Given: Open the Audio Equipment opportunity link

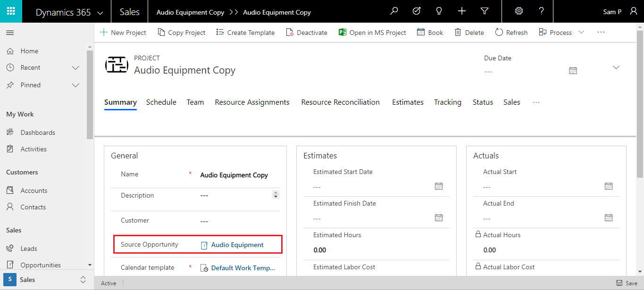Looking at the screenshot, I should click(x=237, y=245).
